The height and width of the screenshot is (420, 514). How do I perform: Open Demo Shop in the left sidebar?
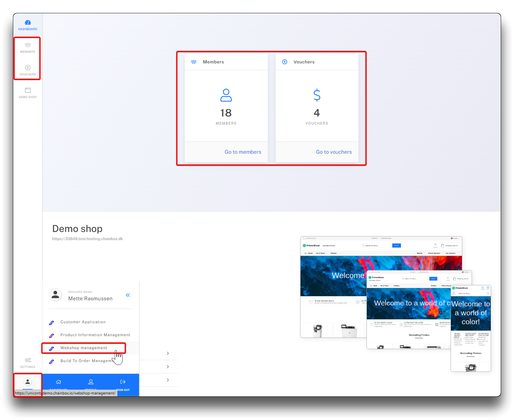point(28,93)
